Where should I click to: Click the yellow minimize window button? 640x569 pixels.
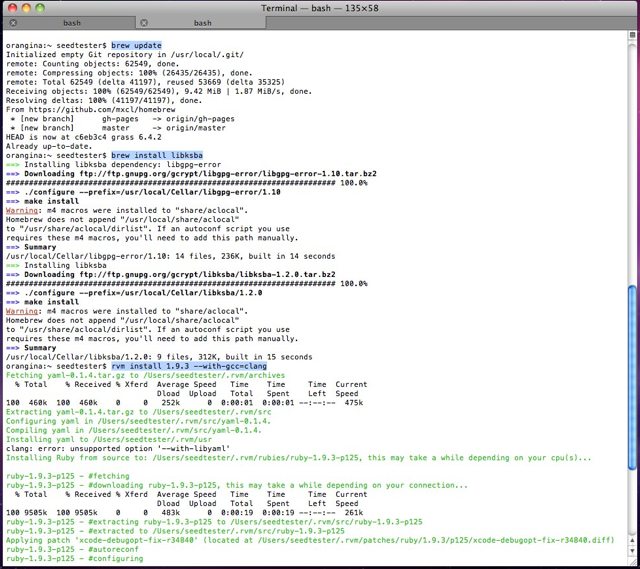click(x=26, y=7)
